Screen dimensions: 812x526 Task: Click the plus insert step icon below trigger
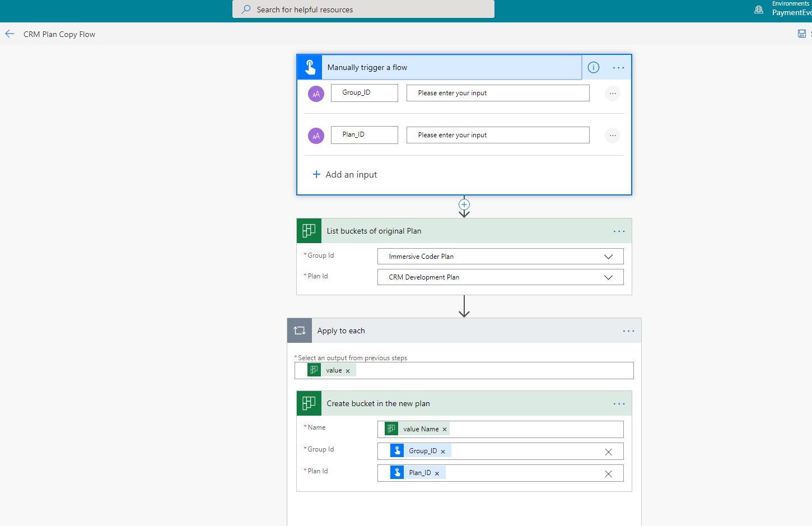click(464, 204)
